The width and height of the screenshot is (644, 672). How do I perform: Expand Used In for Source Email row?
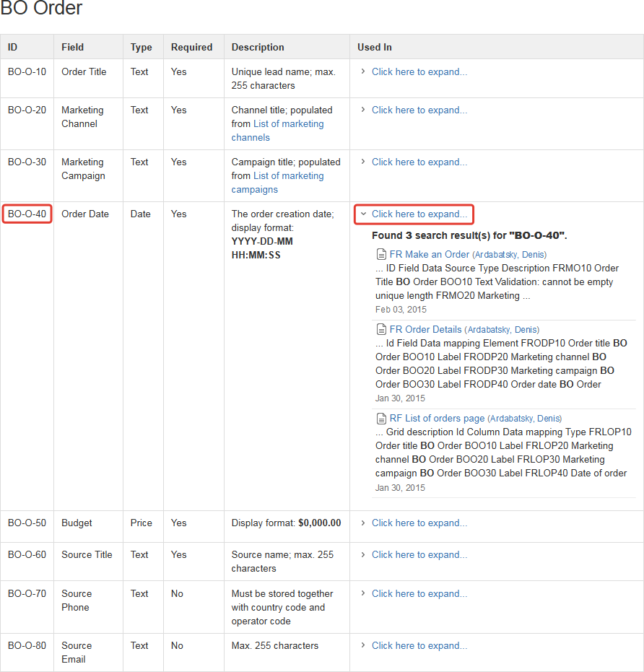click(x=419, y=646)
